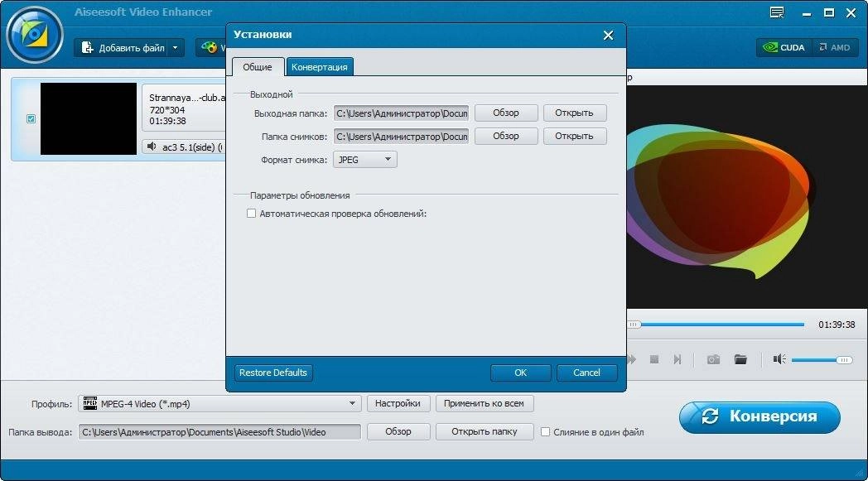The height and width of the screenshot is (481, 868).
Task: Click the Настройки button
Action: tap(398, 403)
